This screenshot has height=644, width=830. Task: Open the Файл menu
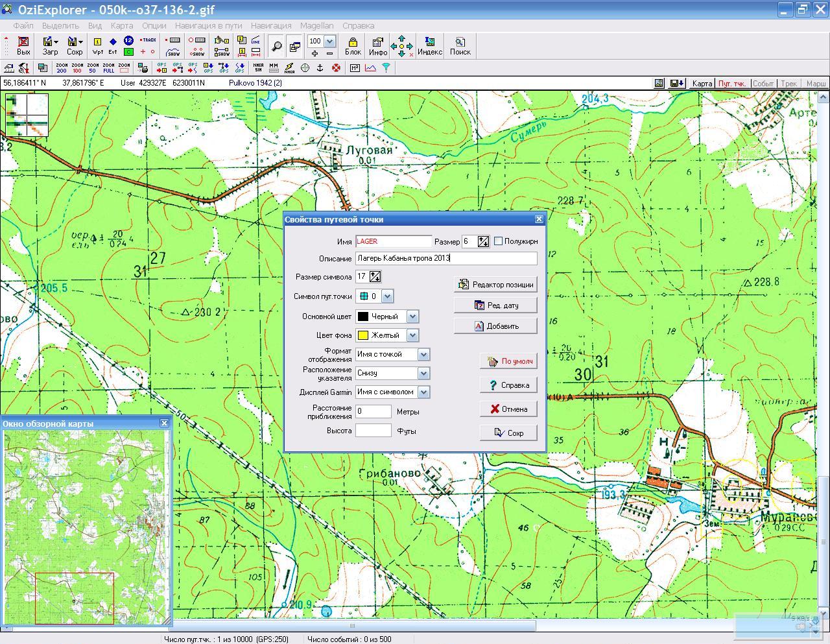[x=23, y=25]
